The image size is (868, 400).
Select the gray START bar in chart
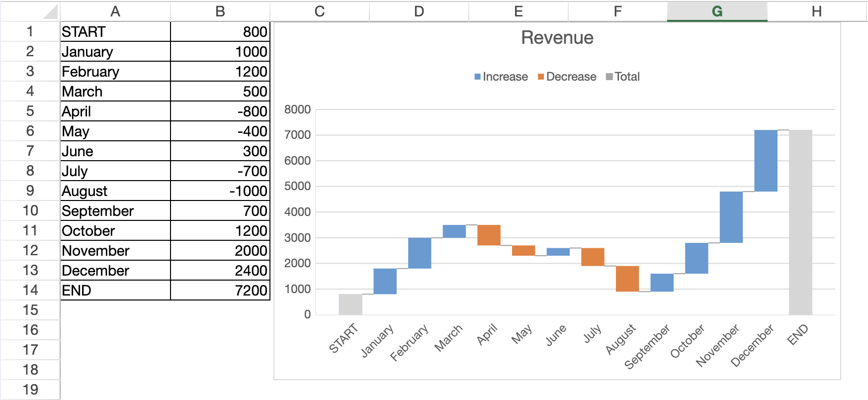[x=350, y=304]
